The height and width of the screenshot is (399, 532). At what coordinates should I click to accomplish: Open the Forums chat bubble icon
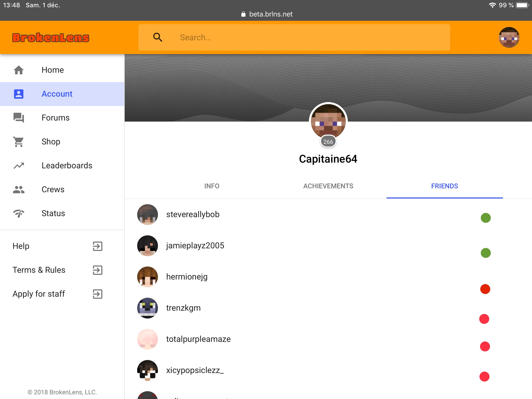click(x=19, y=118)
